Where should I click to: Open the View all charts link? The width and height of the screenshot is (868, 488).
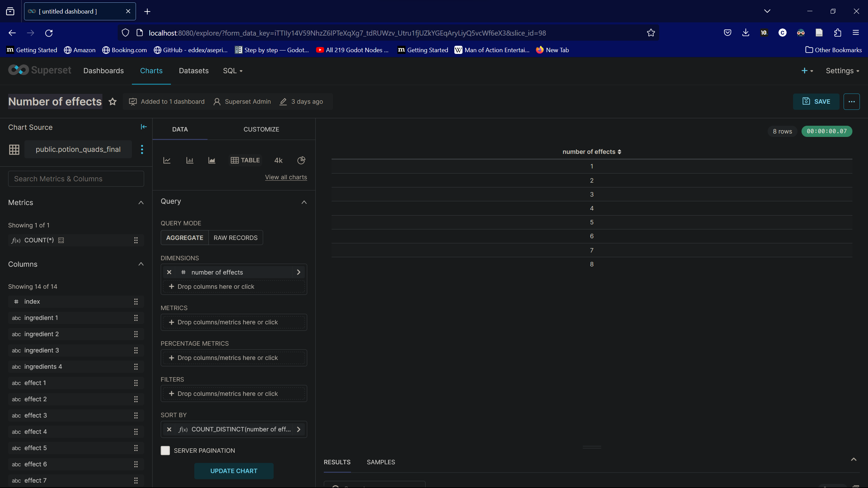(286, 177)
